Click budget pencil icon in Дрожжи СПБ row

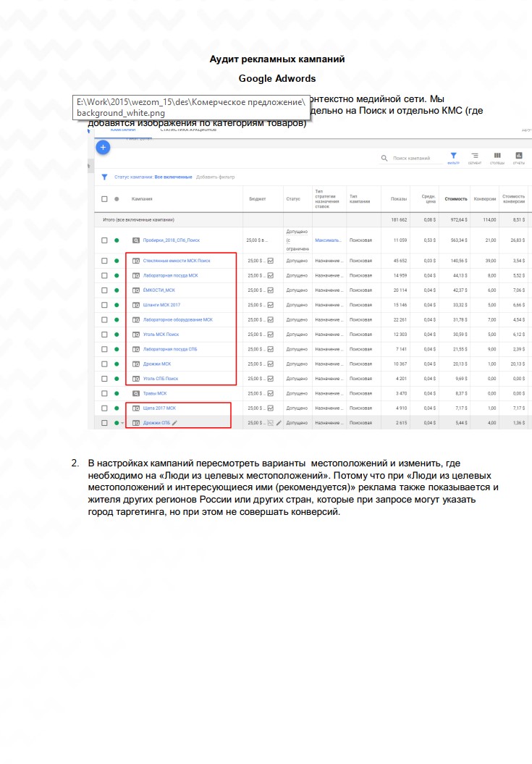pyautogui.click(x=279, y=423)
